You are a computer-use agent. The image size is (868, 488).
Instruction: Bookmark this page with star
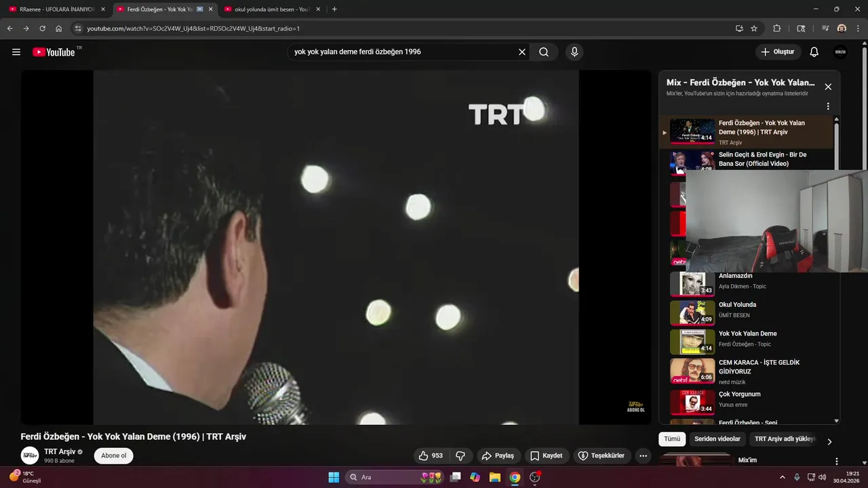[x=754, y=28]
